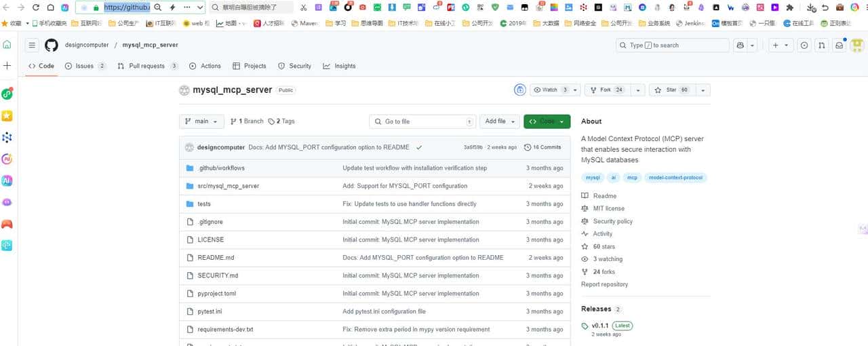Open the red game controller sidebar icon
This screenshot has width=868, height=346.
pos(7,224)
